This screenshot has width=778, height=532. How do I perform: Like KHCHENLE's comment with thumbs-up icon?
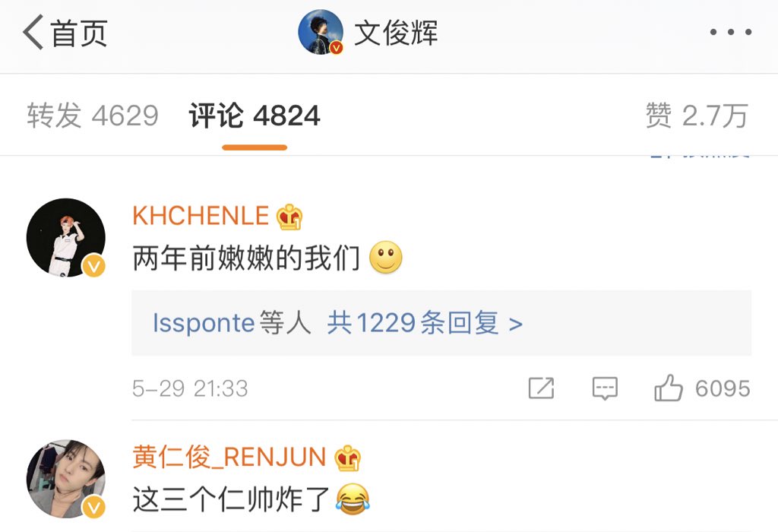(669, 388)
